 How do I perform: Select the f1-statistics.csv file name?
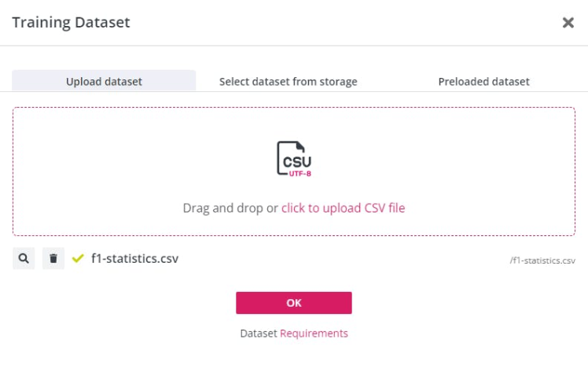pos(134,258)
